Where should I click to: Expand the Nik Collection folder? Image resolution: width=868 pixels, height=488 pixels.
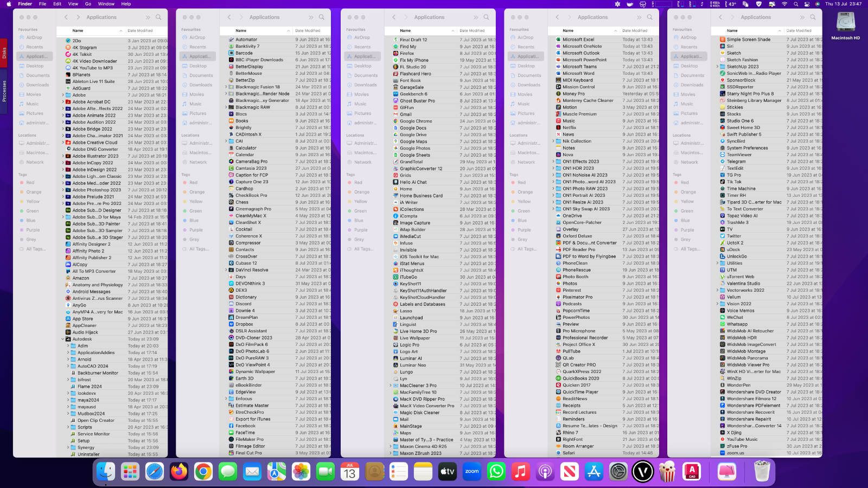click(x=554, y=141)
